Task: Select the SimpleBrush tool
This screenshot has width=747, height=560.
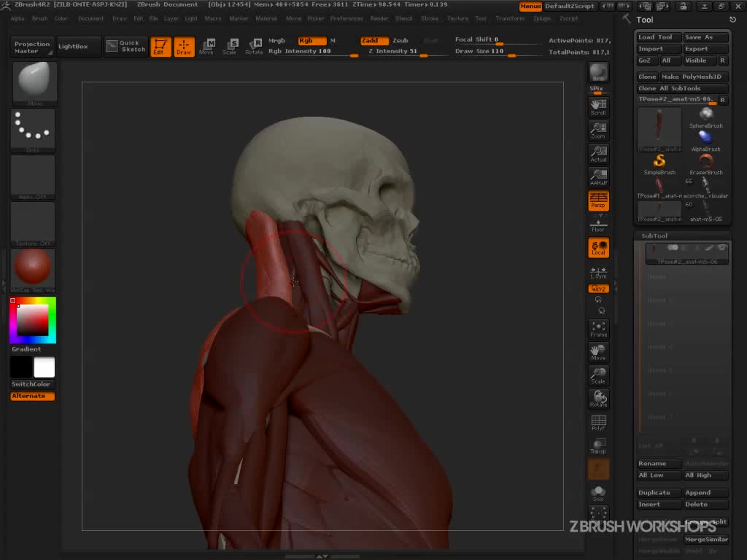Action: pyautogui.click(x=659, y=164)
